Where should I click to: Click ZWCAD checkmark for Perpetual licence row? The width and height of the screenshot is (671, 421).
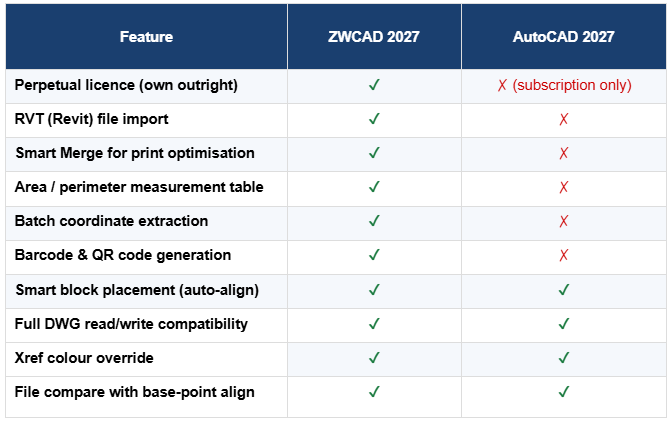click(374, 85)
